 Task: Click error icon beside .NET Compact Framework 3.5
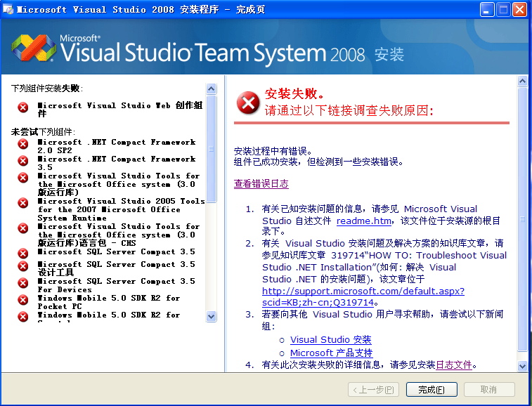[x=23, y=160]
